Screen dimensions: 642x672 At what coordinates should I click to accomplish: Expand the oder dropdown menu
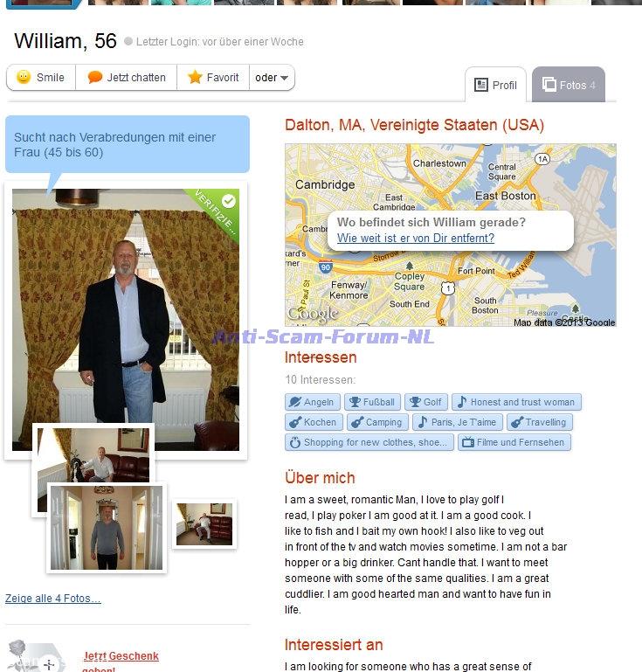coord(272,78)
